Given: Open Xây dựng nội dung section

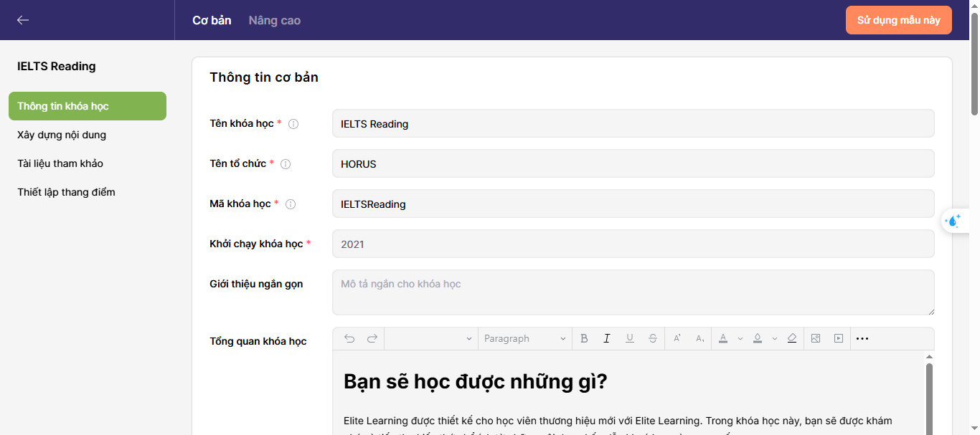Looking at the screenshot, I should pyautogui.click(x=62, y=135).
